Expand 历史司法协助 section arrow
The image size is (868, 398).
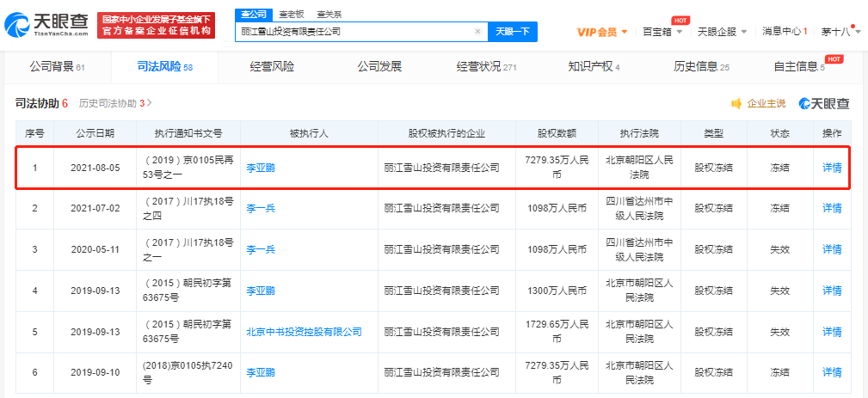tap(150, 103)
